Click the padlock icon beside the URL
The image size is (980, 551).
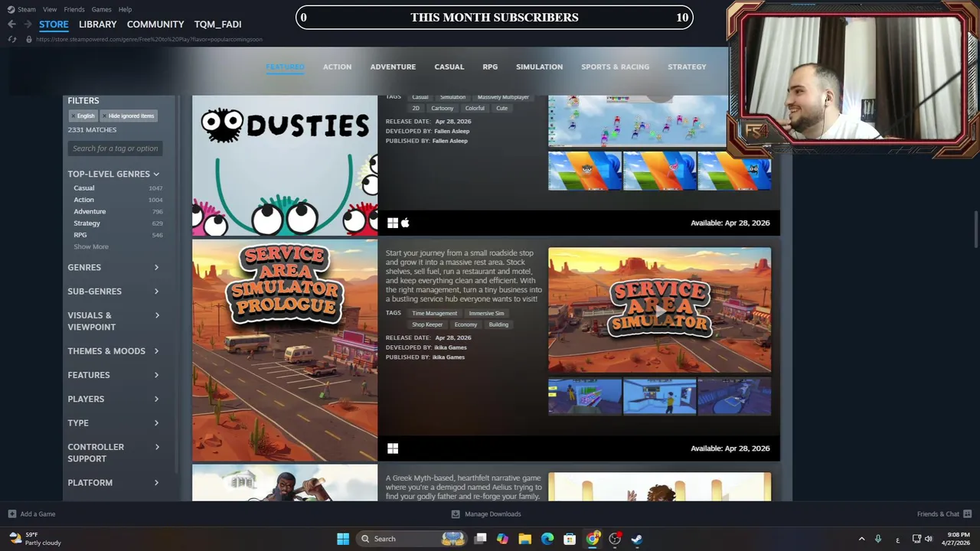point(29,39)
